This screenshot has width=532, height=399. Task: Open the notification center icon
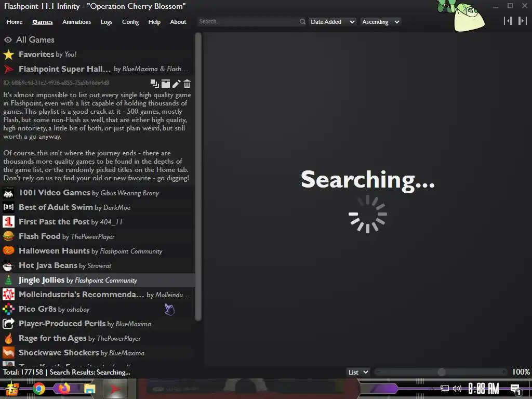point(515,389)
